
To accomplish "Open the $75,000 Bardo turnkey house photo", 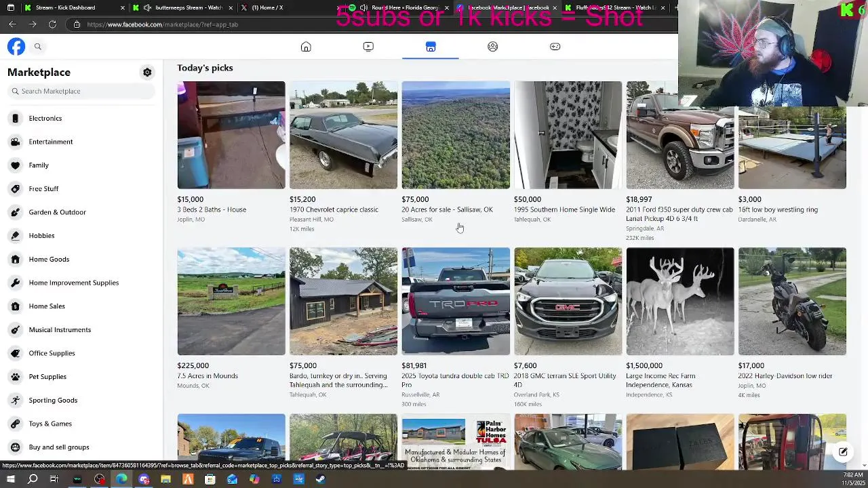I will [343, 302].
